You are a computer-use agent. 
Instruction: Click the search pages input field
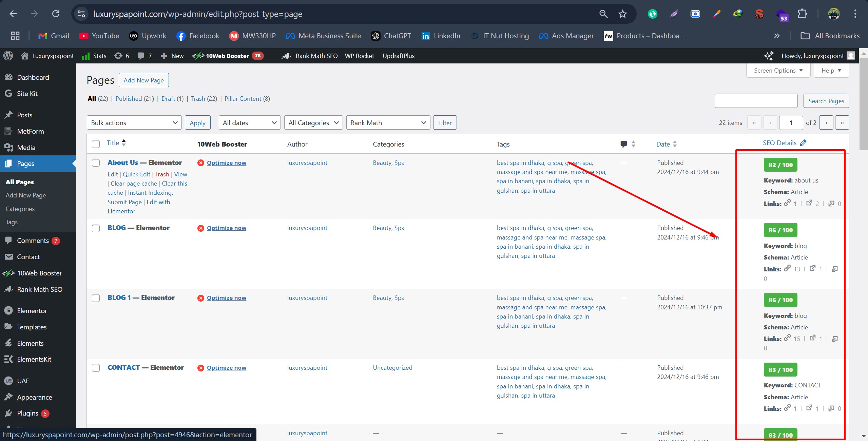point(756,101)
